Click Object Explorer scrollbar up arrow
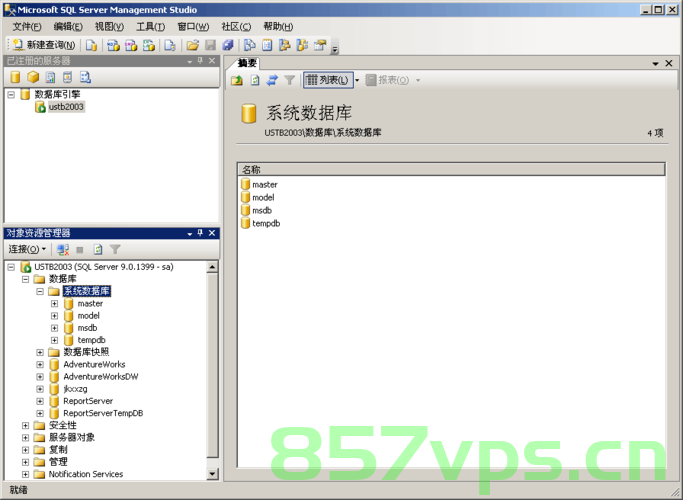 (212, 267)
